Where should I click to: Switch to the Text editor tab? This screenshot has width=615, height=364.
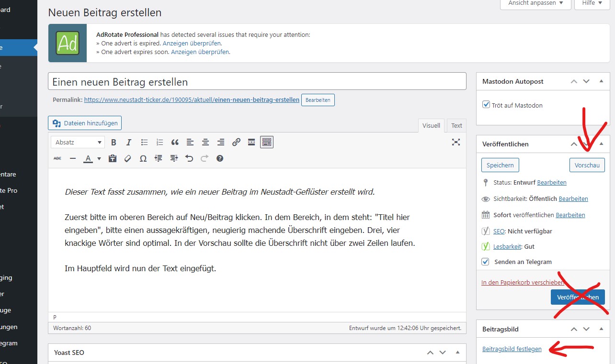456,125
